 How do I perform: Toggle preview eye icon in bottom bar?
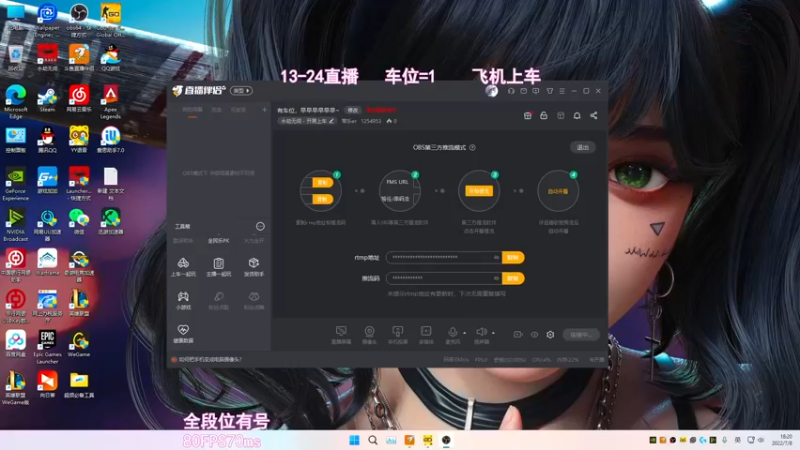[x=534, y=335]
